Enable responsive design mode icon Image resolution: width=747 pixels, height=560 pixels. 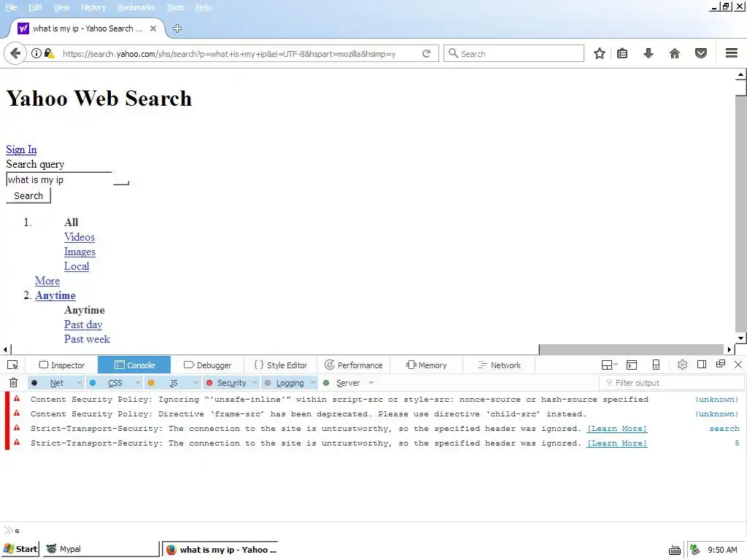pos(656,365)
